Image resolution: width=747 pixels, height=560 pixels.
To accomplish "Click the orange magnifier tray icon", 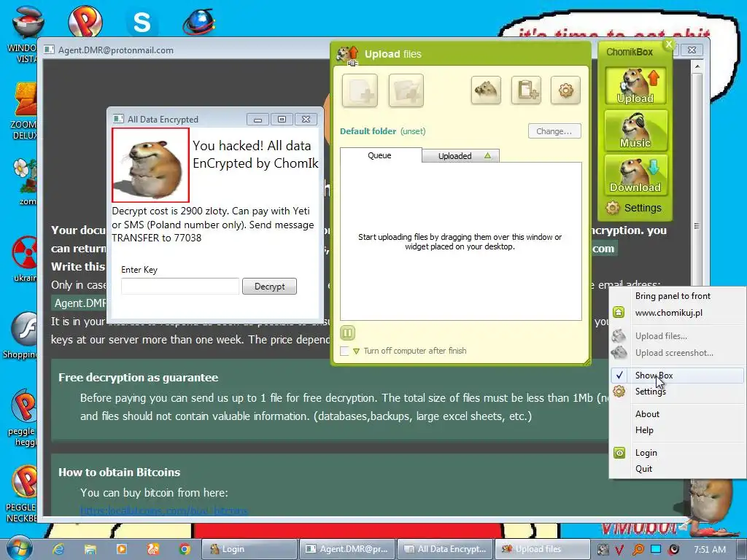I will 638,550.
